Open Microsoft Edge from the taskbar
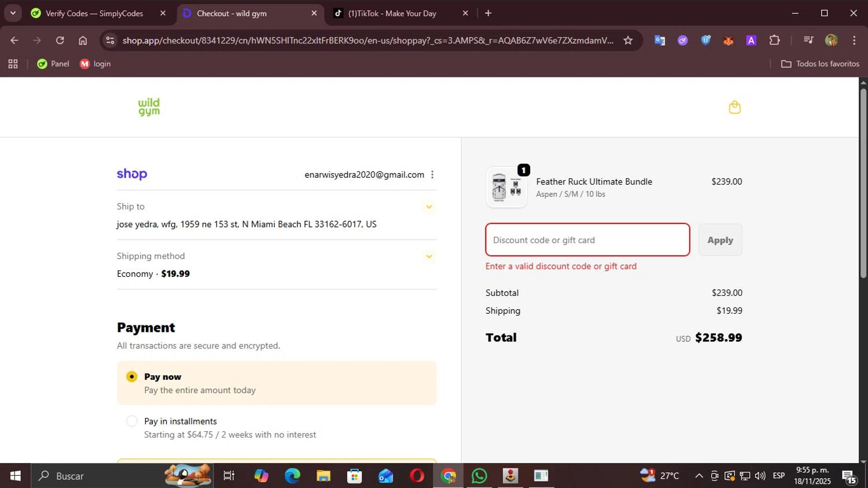Screen dimensions: 868x488 point(292,476)
